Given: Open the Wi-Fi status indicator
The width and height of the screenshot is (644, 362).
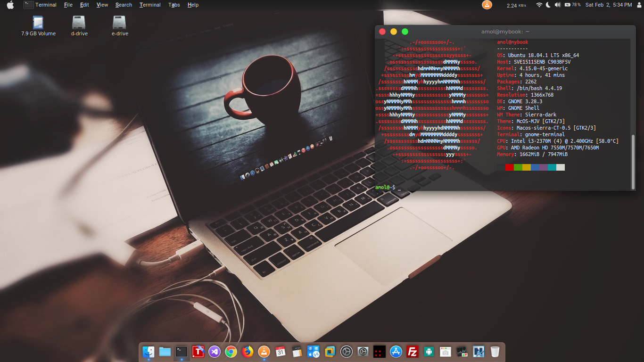Looking at the screenshot, I should tap(539, 5).
